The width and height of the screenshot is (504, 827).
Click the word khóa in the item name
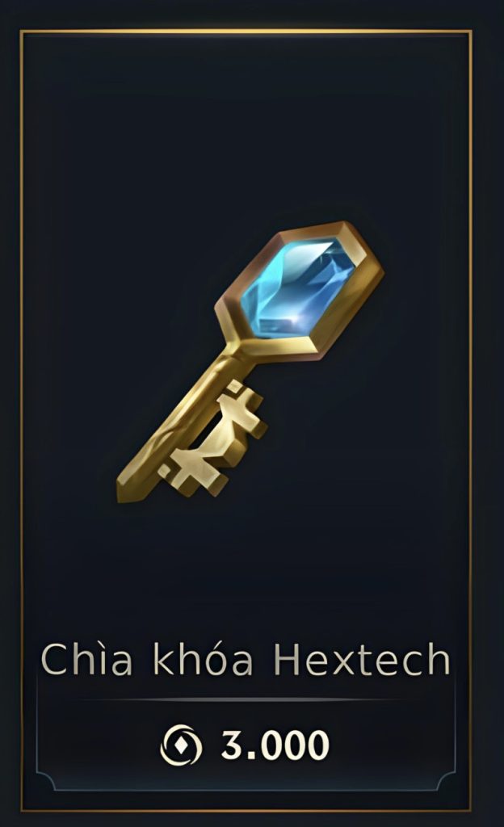(203, 658)
